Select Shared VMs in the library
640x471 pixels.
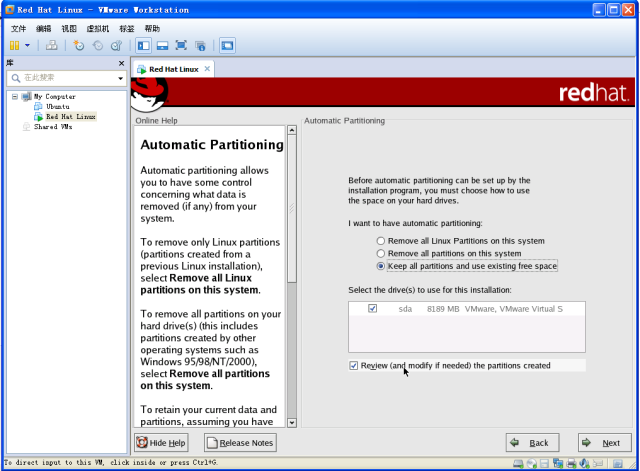point(53,127)
